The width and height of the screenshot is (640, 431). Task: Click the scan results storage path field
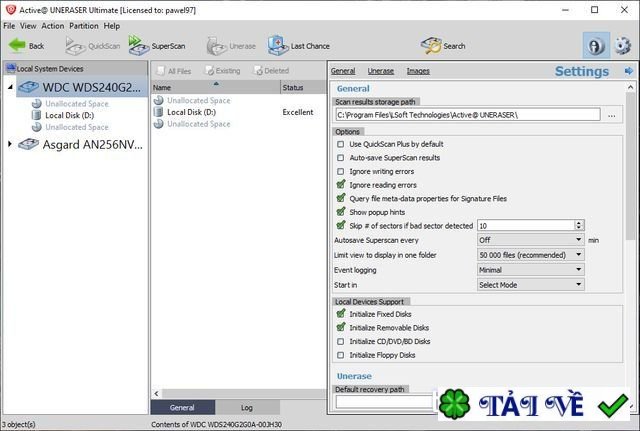point(468,115)
